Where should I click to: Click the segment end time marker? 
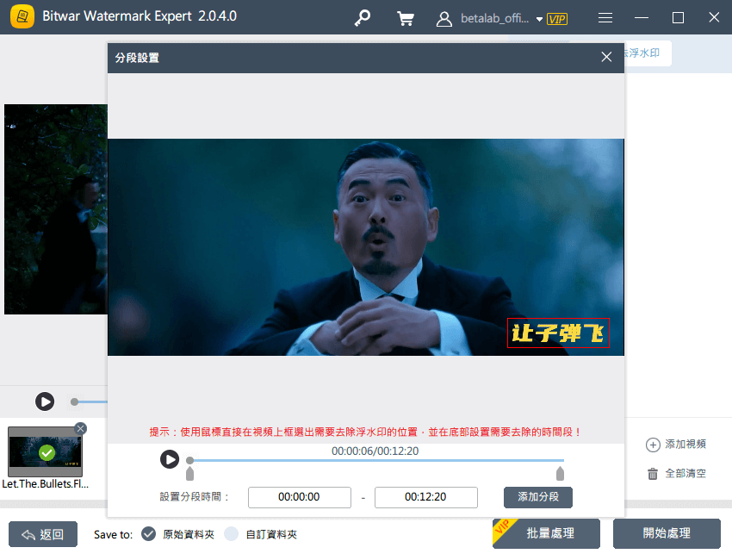click(x=561, y=474)
